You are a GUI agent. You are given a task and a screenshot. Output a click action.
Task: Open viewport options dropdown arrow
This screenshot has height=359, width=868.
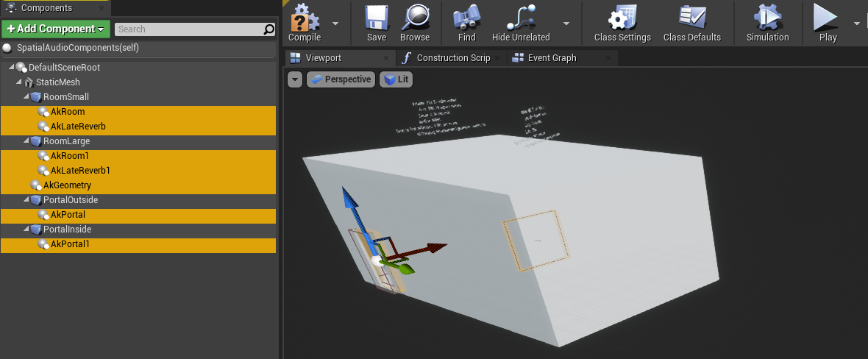tap(295, 79)
